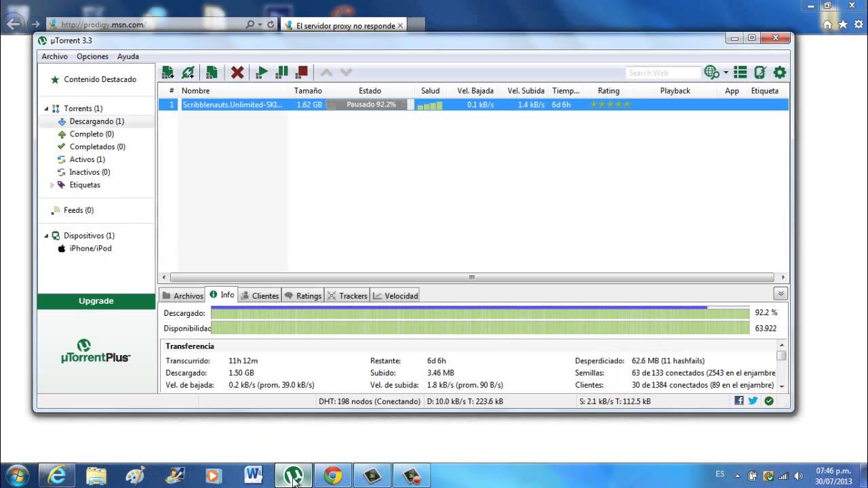This screenshot has width=868, height=488.
Task: Open the Ayuda menu
Action: (128, 57)
